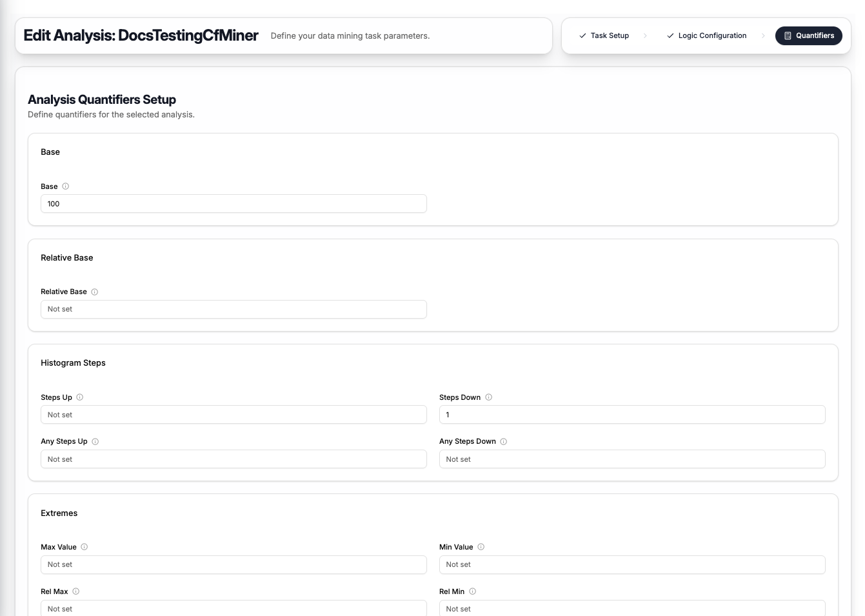Select the Quantifiers step button
Screen dimensions: 865x616
click(809, 35)
